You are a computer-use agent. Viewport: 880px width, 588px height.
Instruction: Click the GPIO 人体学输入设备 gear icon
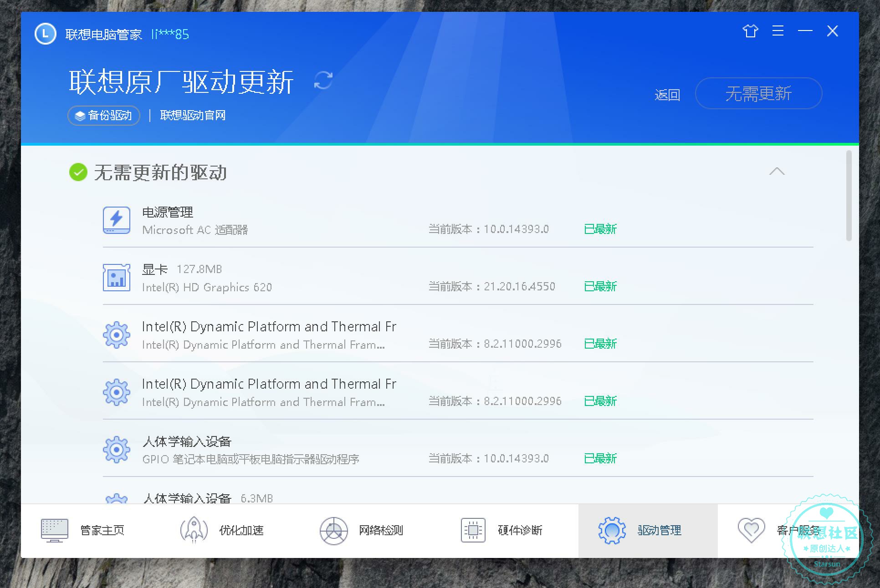pyautogui.click(x=117, y=450)
